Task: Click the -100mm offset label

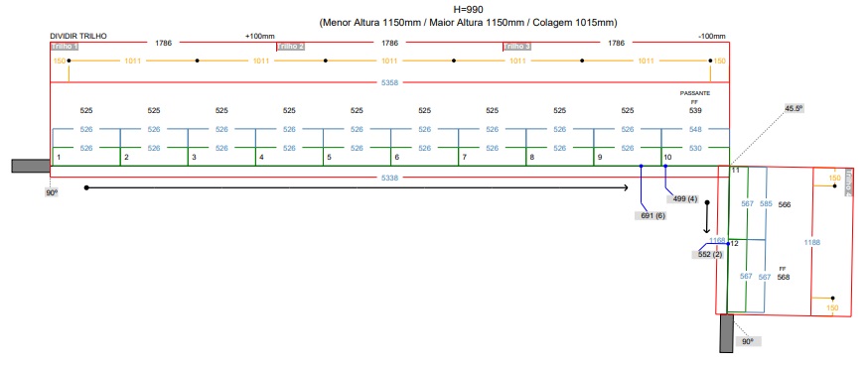Action: pos(712,37)
